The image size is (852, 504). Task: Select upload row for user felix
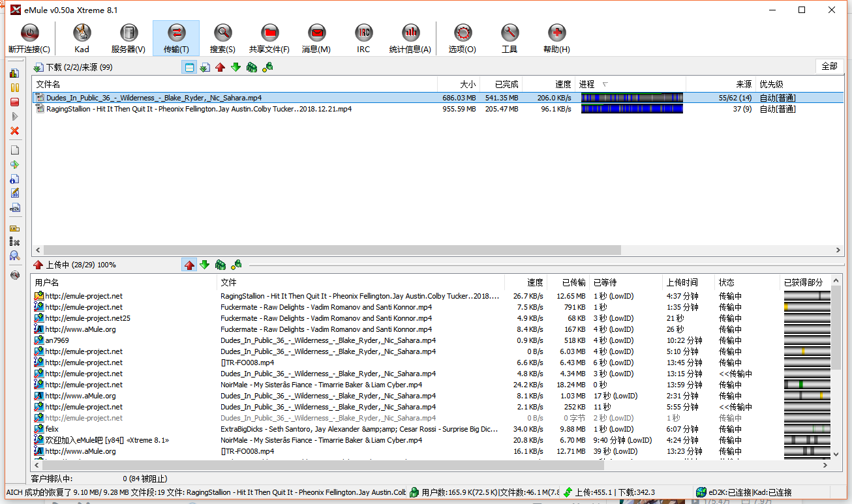click(52, 429)
